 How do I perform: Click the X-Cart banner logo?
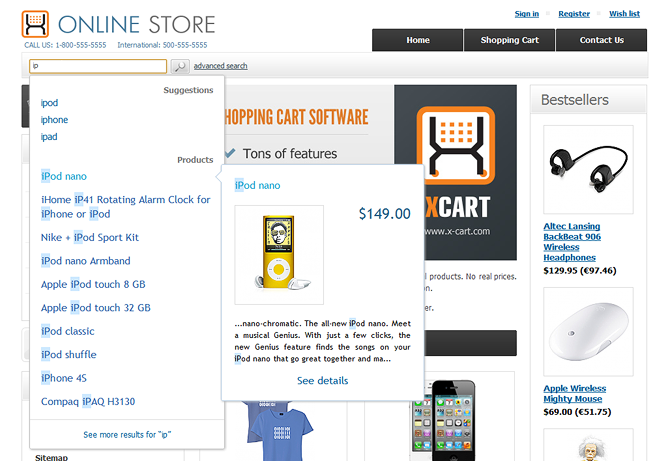click(x=456, y=146)
